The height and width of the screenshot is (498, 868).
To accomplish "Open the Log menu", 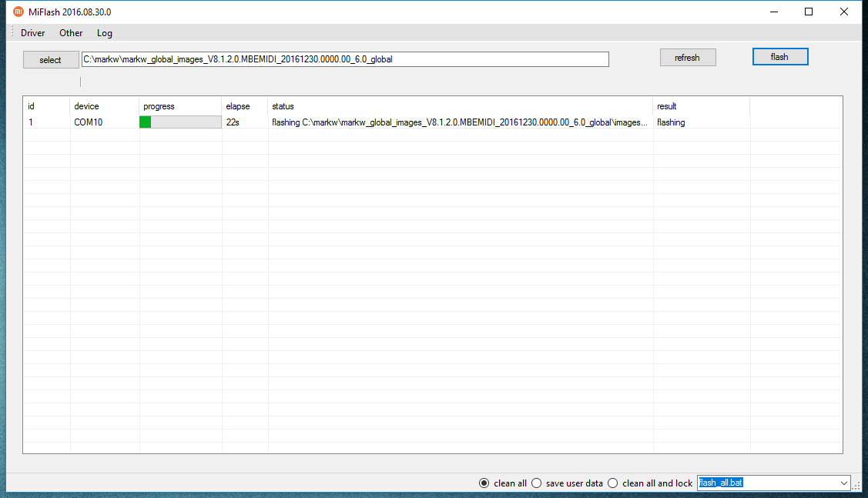I will [105, 33].
